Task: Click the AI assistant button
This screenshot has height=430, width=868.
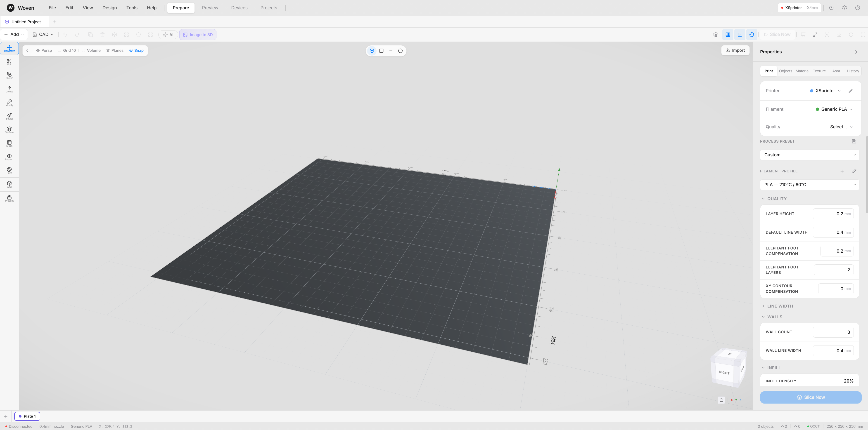Action: pos(168,34)
